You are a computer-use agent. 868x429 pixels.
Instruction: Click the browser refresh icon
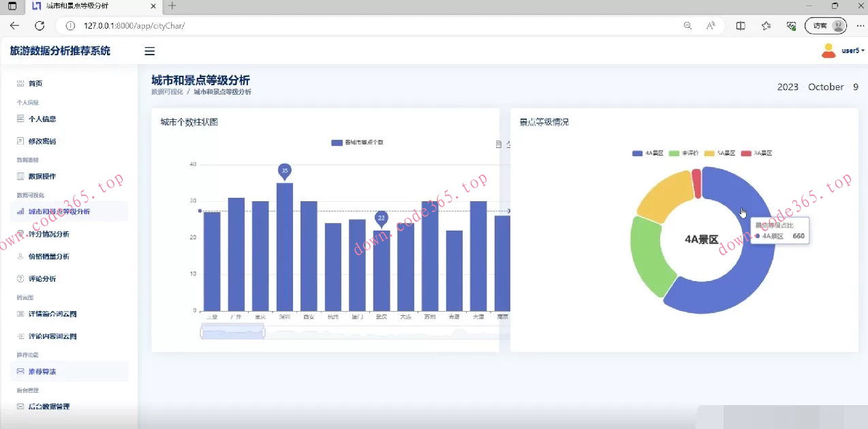[x=40, y=26]
